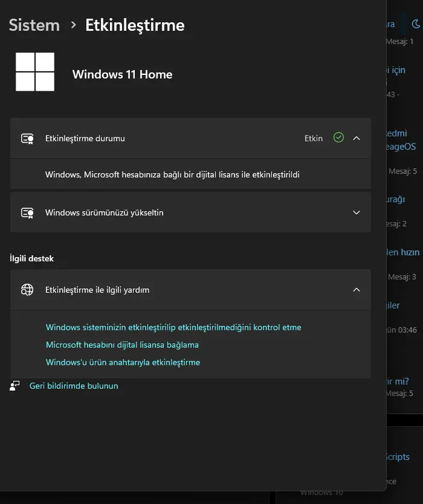Viewport: 423px width, 504px height.
Task: Open the 'hızın' thread in background forum
Action: [403, 252]
